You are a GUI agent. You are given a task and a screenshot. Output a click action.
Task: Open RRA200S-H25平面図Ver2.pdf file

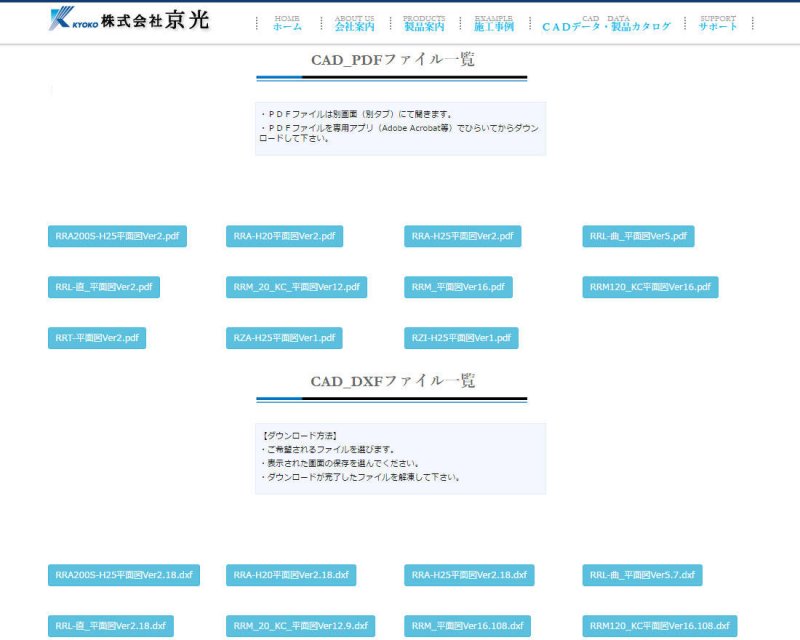click(117, 236)
